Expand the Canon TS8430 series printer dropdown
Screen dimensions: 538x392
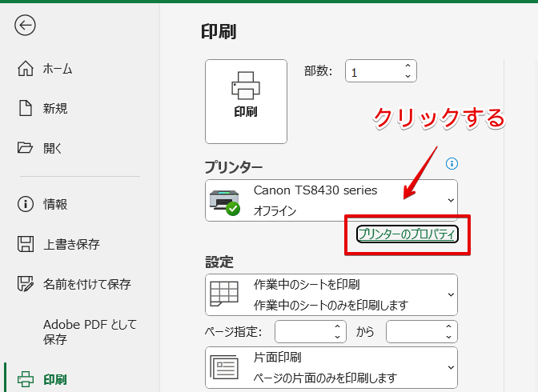pyautogui.click(x=451, y=200)
